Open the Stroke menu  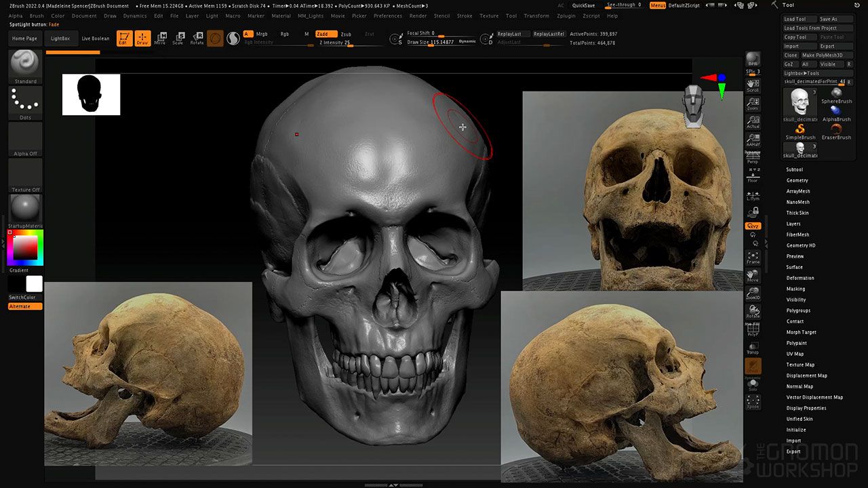[465, 16]
